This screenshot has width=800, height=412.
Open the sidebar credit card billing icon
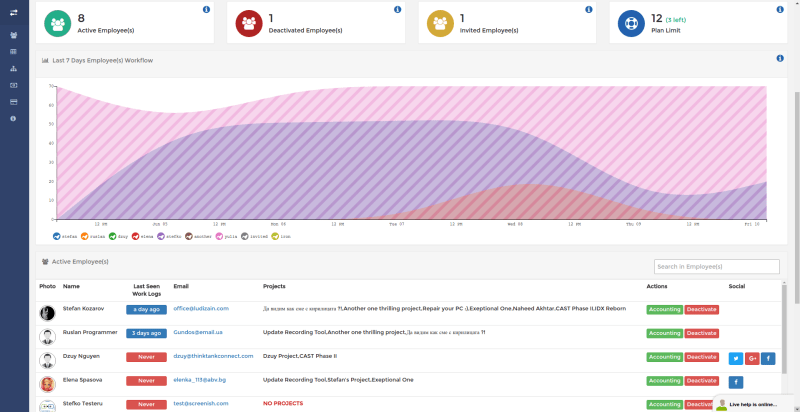(13, 102)
